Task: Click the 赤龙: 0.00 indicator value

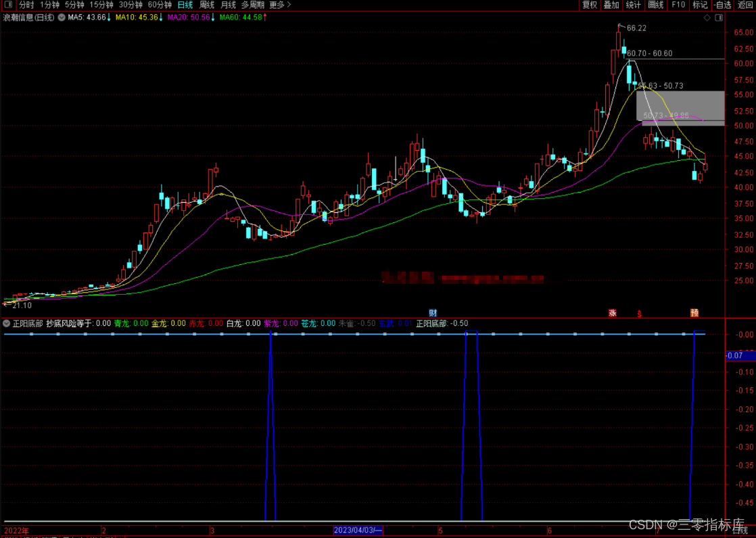Action: click(206, 324)
